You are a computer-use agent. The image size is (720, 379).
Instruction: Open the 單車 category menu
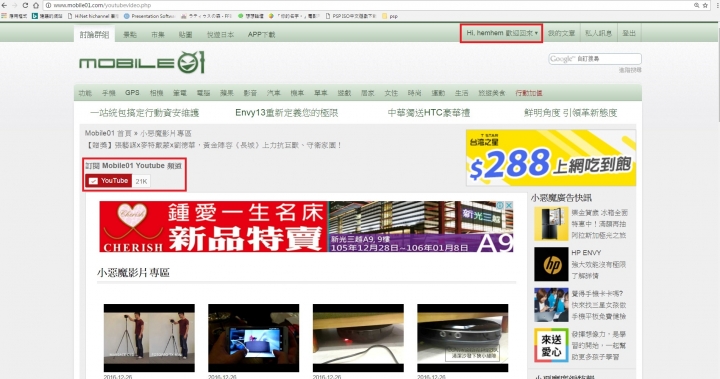(321, 93)
